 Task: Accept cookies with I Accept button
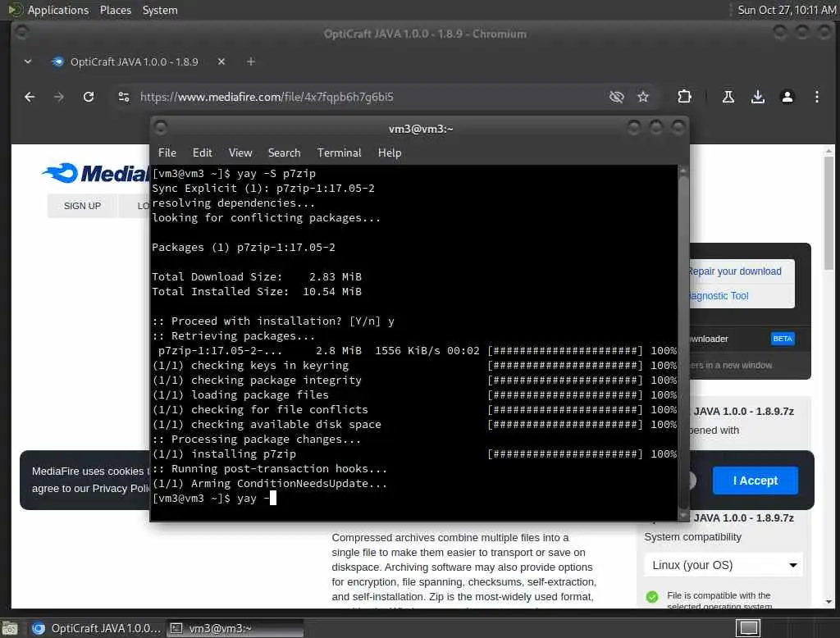(x=755, y=481)
